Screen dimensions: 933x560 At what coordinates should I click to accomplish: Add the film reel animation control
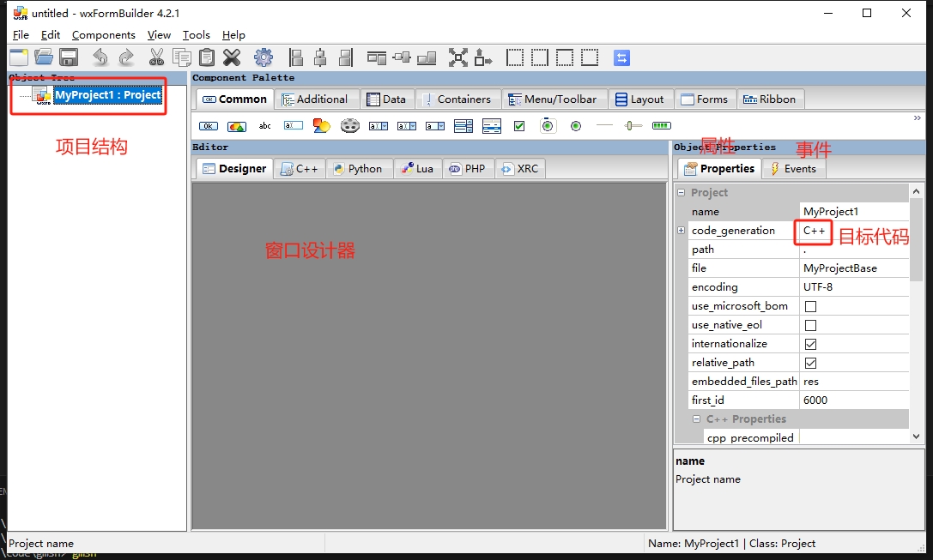click(x=350, y=126)
